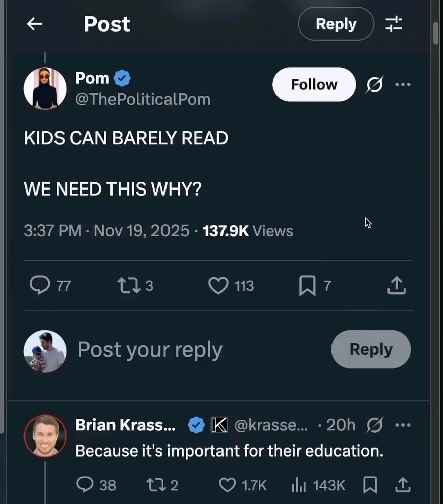Open the @ThePoliticalPom handle link
The image size is (443, 504).
pyautogui.click(x=143, y=99)
